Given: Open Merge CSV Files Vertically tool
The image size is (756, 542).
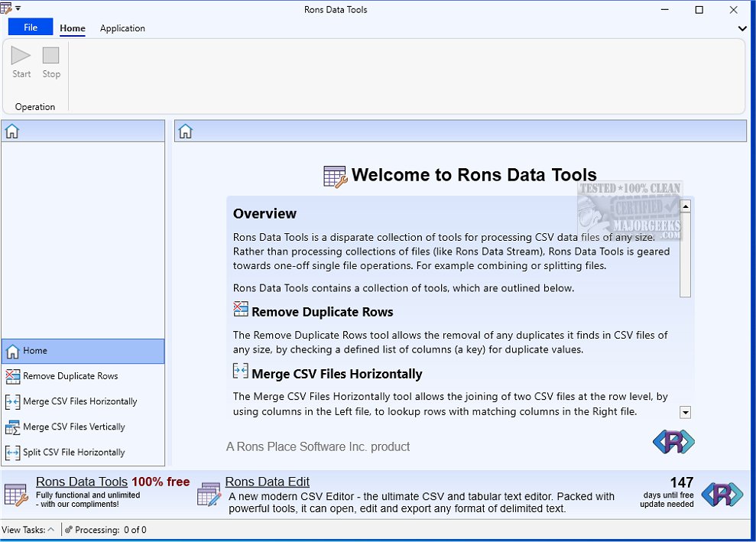Looking at the screenshot, I should point(73,427).
